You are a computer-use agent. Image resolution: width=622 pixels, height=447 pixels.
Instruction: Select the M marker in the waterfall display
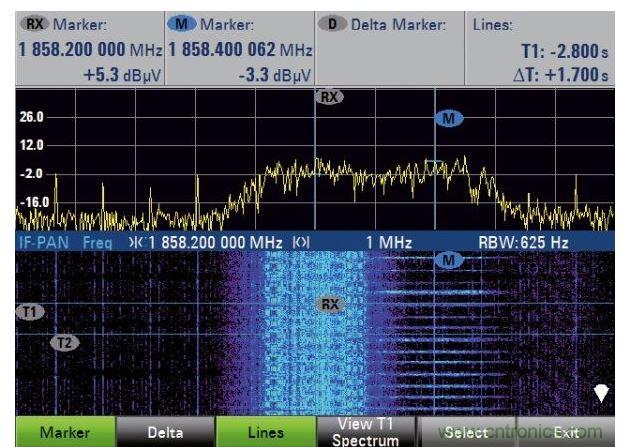pos(449,260)
